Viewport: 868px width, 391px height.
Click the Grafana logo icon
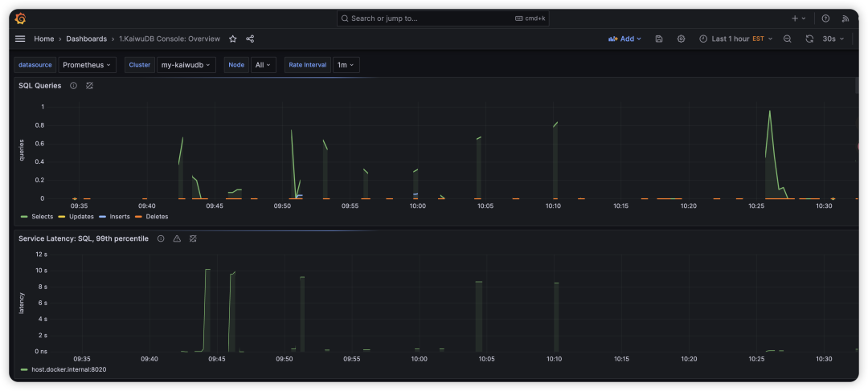click(x=20, y=18)
